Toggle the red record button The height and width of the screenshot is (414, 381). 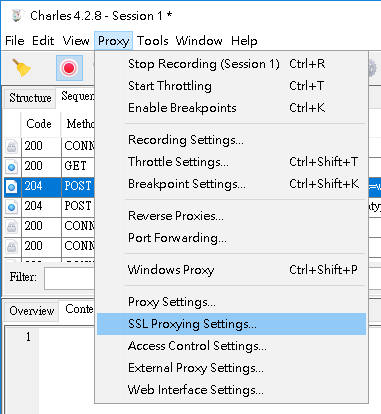(69, 68)
